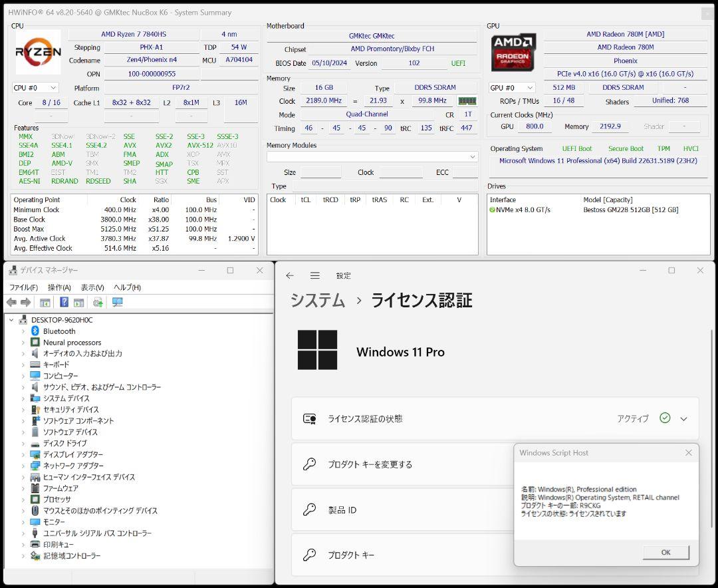Select the ソフトウェア コンポーネント tree item
Screen dimensions: 718x588
78,421
